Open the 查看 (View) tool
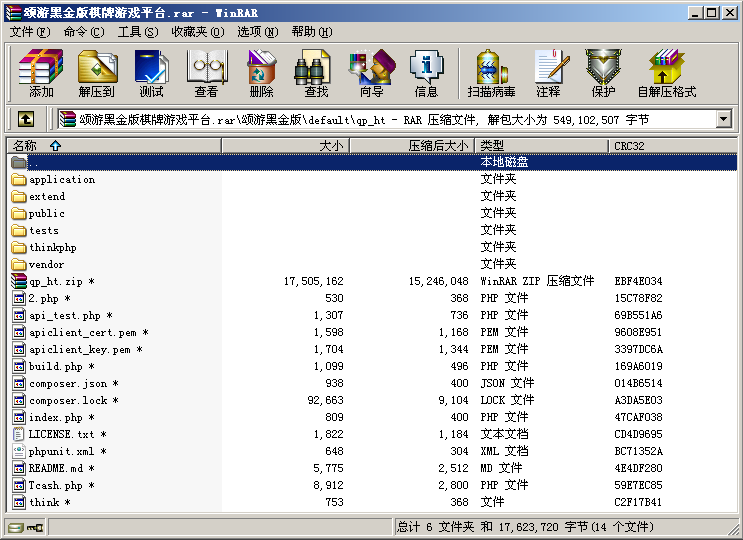Viewport: 743px width, 540px height. tap(206, 74)
